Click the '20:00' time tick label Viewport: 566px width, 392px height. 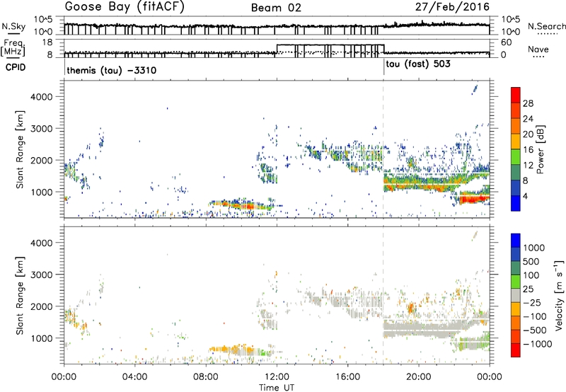pyautogui.click(x=418, y=377)
